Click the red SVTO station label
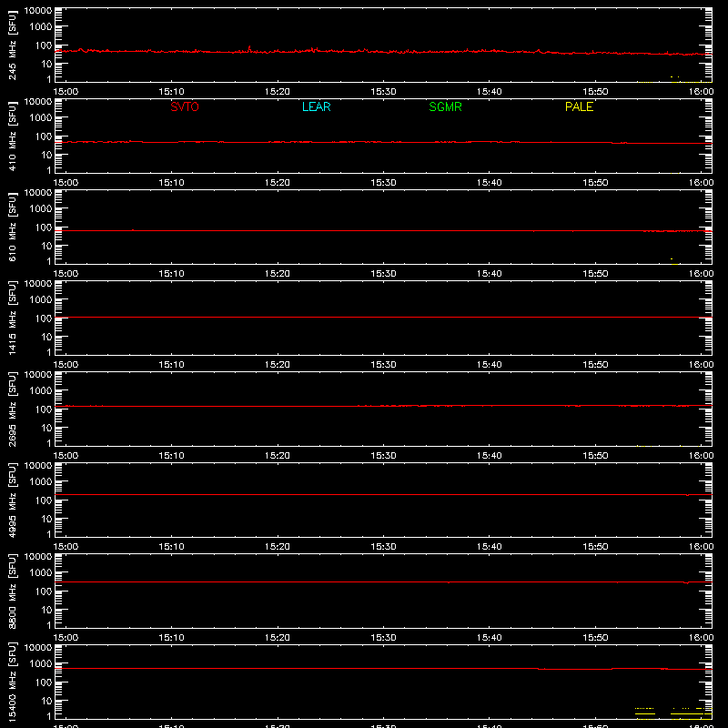Image resolution: width=728 pixels, height=728 pixels. point(185,106)
